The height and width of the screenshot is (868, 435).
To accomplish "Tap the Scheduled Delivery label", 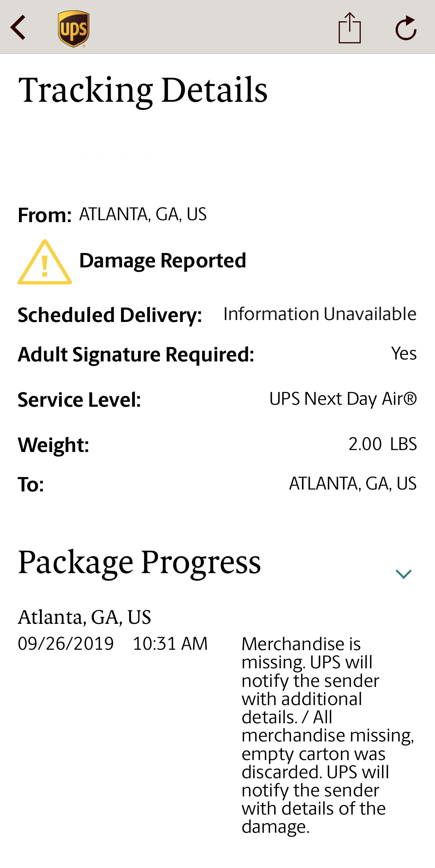I will (110, 315).
